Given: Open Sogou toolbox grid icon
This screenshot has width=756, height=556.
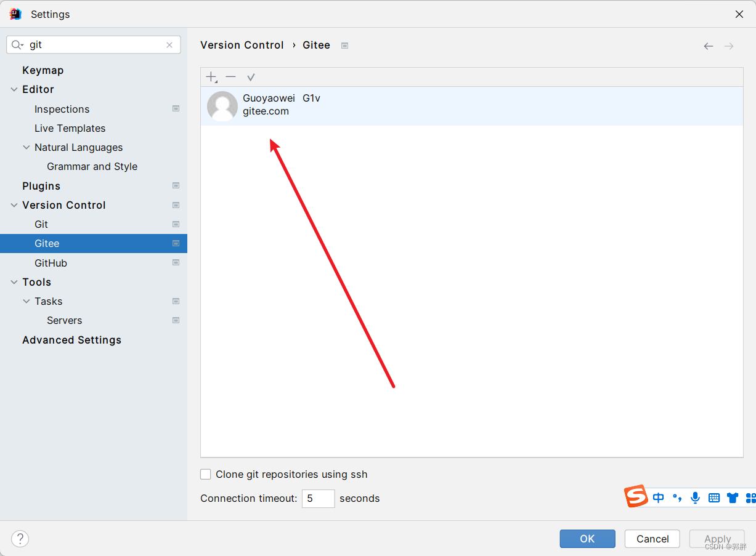Looking at the screenshot, I should click(750, 498).
